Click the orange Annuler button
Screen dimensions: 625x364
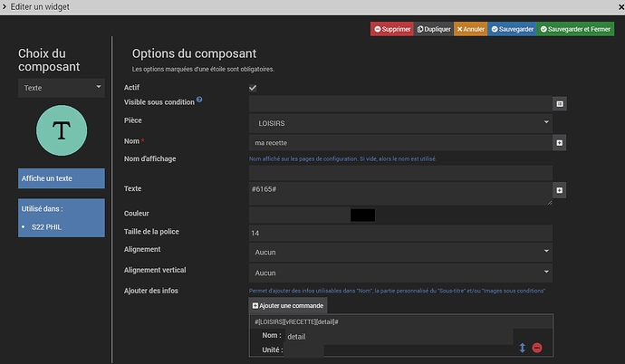click(x=470, y=29)
